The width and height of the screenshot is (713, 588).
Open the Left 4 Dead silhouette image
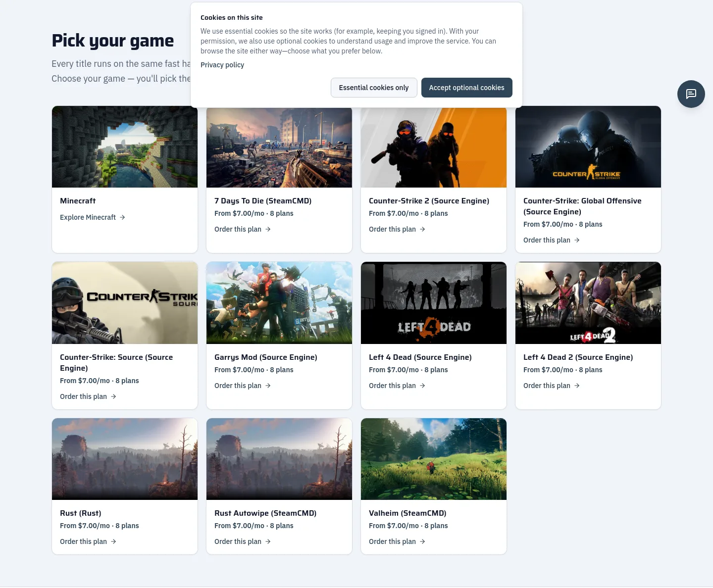click(x=434, y=303)
